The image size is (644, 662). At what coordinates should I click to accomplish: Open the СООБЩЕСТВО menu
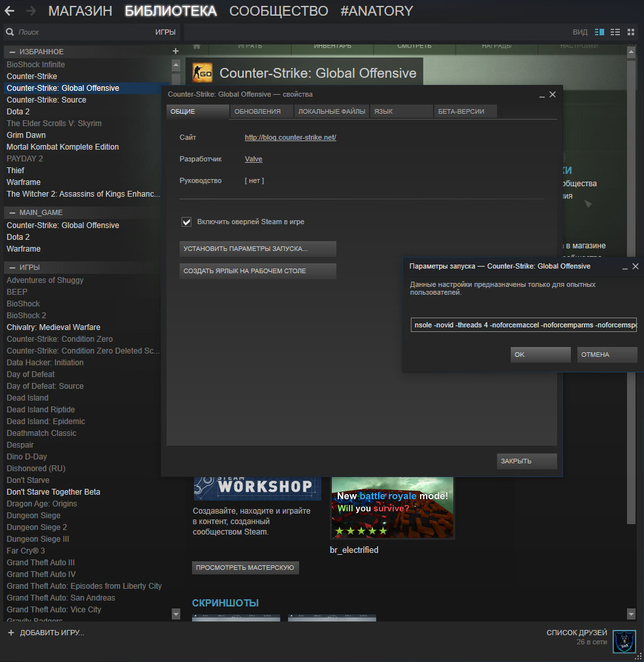[x=278, y=11]
